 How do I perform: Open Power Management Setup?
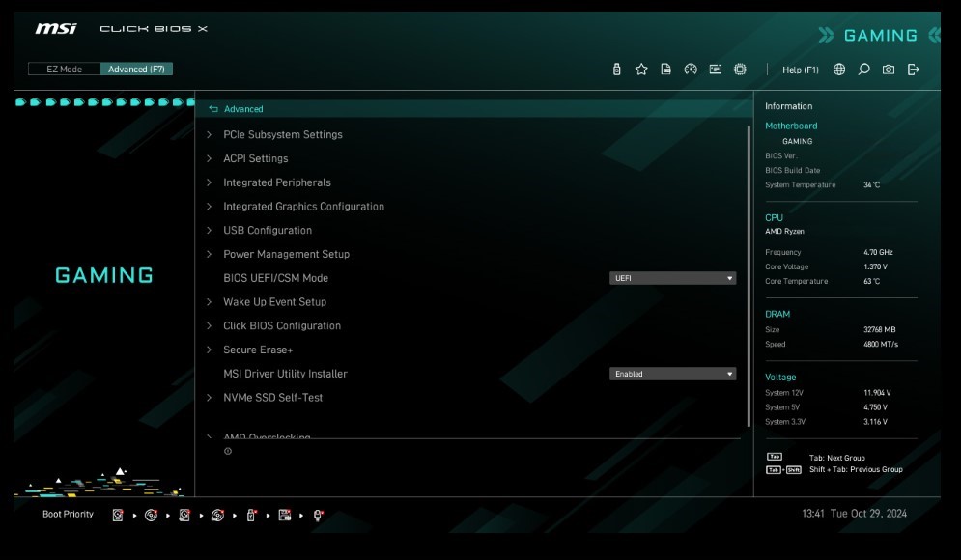pos(286,254)
